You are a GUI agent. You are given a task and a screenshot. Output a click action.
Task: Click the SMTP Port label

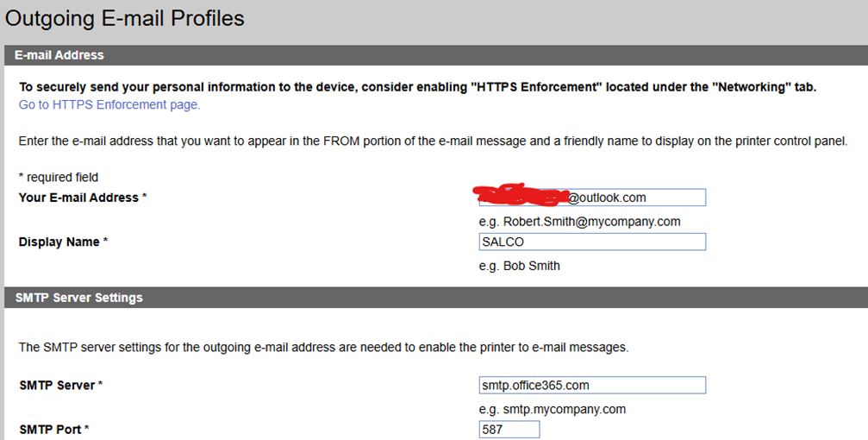54,430
